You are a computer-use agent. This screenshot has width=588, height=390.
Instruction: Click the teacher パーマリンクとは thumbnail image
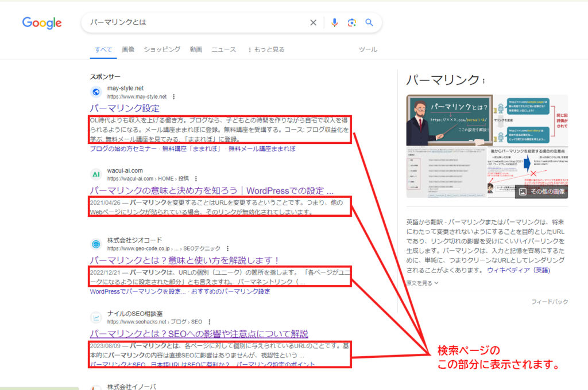446,119
